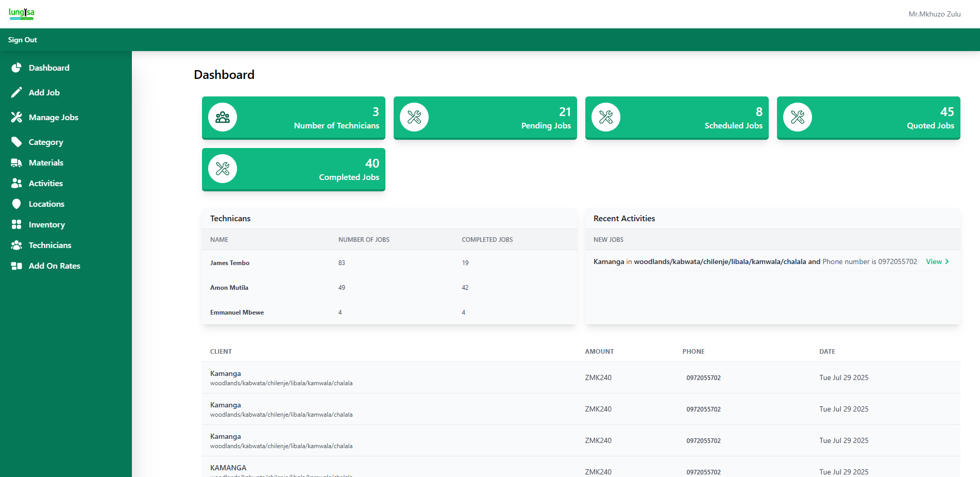Click the Pending Jobs card tools icon
The width and height of the screenshot is (980, 477).
point(414,117)
